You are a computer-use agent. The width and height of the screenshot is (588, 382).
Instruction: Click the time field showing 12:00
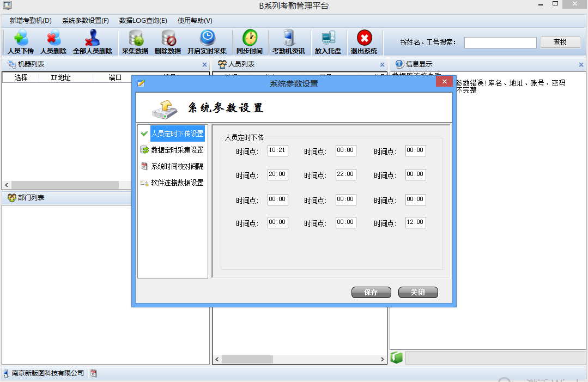click(415, 222)
